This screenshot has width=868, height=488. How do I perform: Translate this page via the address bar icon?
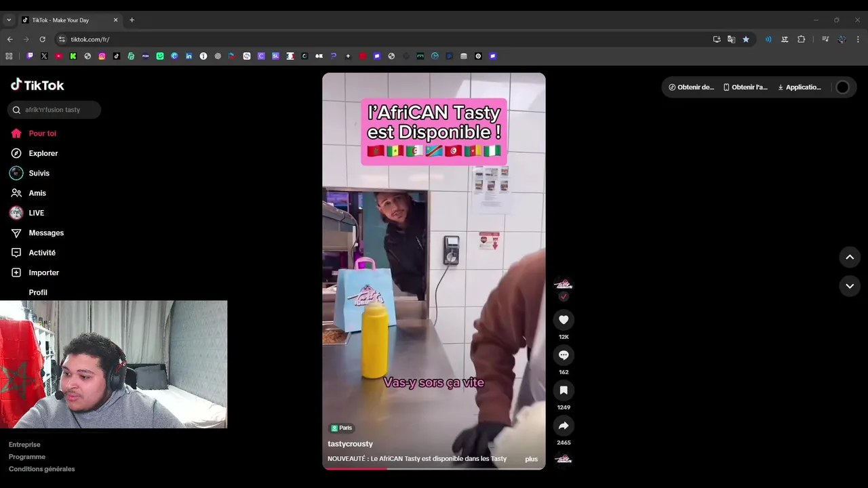[731, 39]
